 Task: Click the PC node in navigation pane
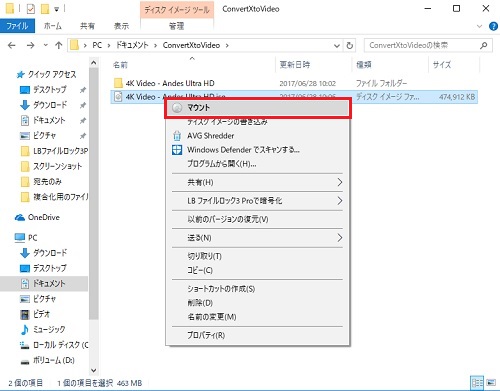click(x=32, y=238)
